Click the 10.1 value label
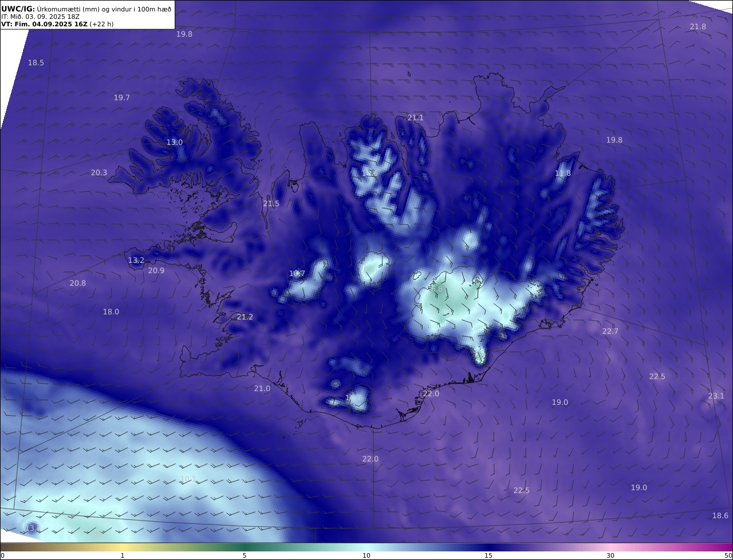This screenshot has width=733, height=560. click(188, 479)
